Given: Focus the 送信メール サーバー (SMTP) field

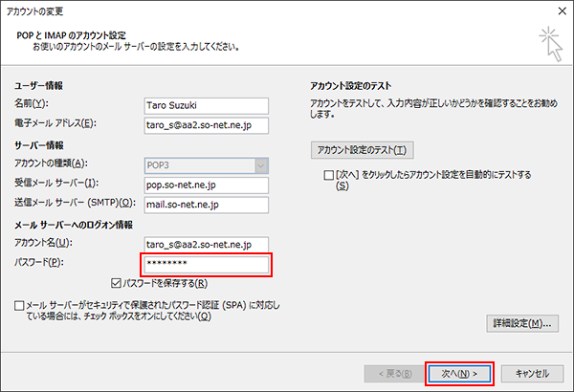Looking at the screenshot, I should [x=204, y=204].
